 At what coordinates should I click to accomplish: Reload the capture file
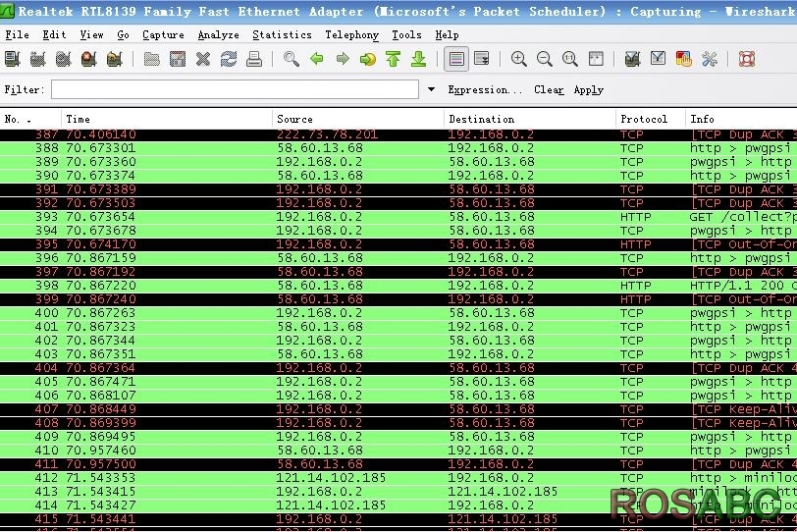[229, 59]
